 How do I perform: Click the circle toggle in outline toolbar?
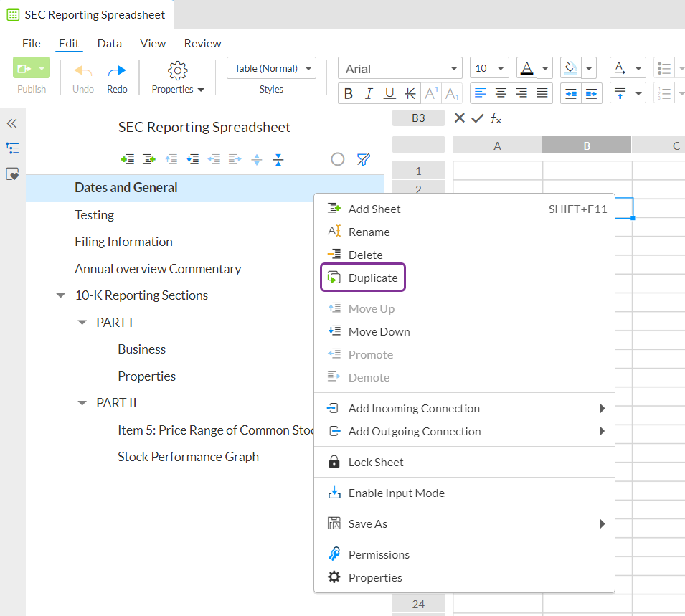click(337, 159)
